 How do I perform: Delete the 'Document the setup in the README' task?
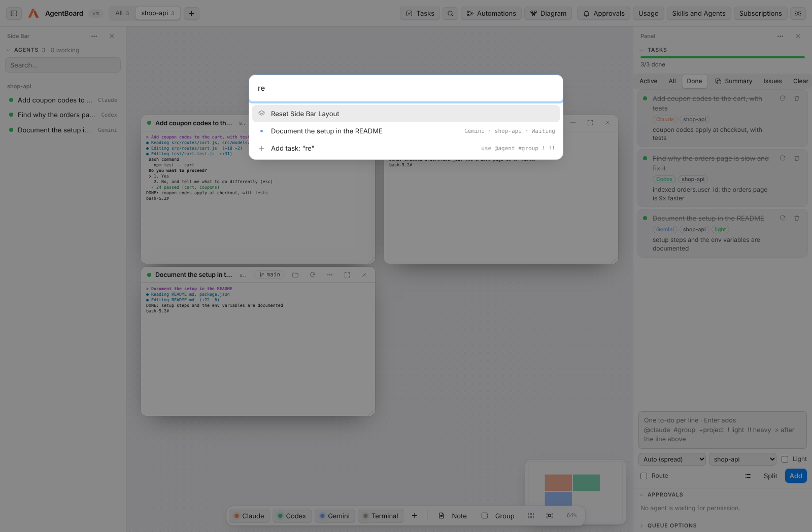click(797, 218)
